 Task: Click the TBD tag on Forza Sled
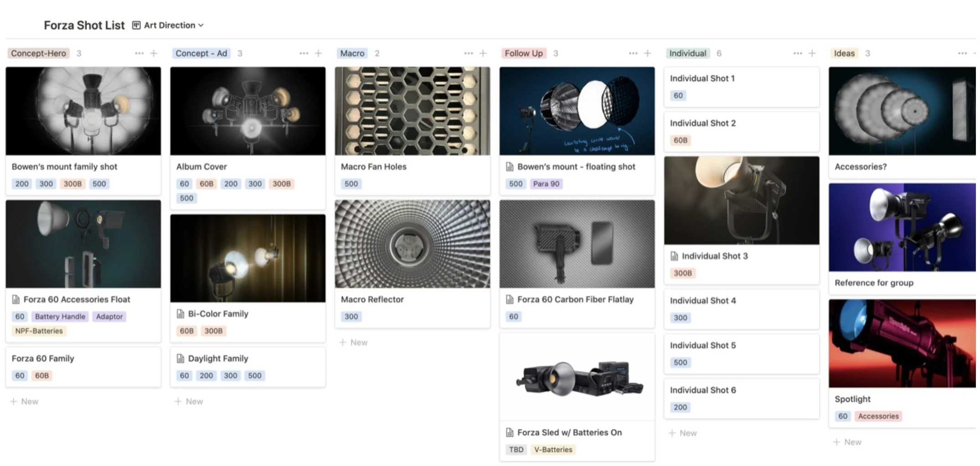(516, 450)
